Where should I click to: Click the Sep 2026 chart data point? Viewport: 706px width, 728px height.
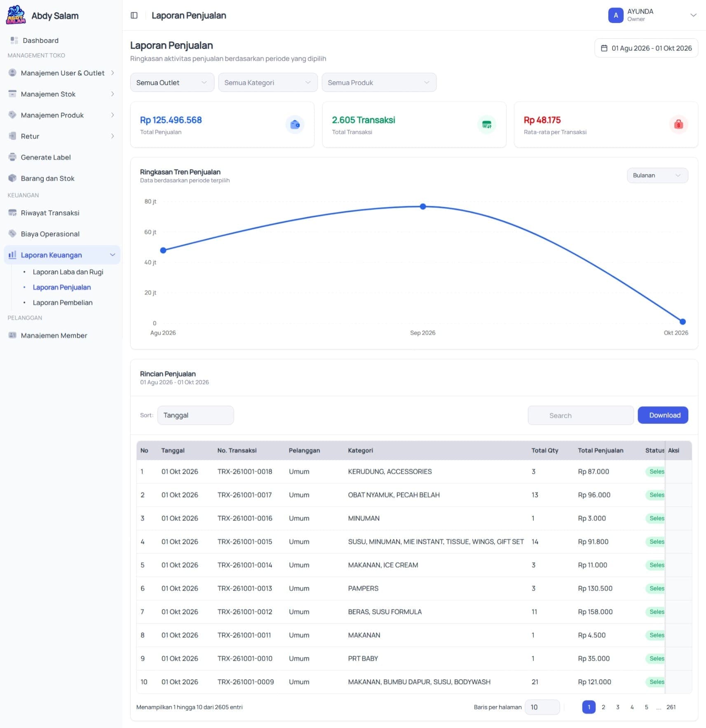[x=422, y=206]
